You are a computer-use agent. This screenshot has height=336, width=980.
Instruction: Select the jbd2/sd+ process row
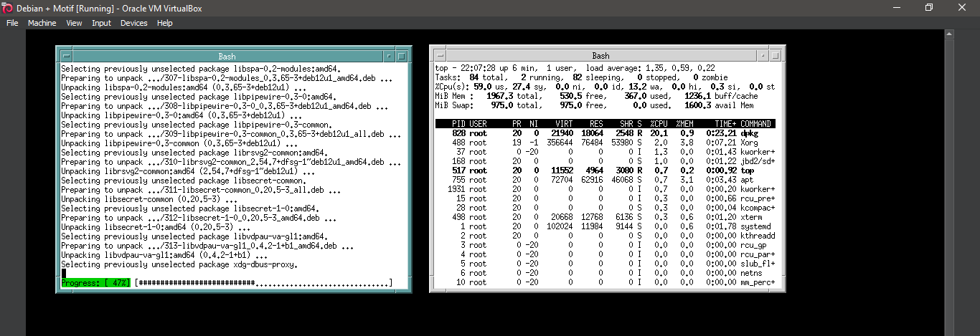tap(605, 161)
